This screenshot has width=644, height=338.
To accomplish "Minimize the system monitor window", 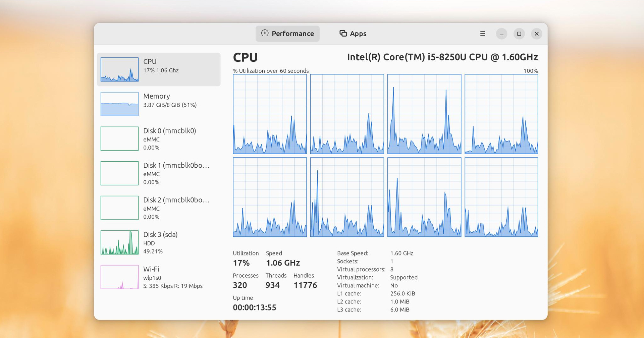I will tap(501, 34).
